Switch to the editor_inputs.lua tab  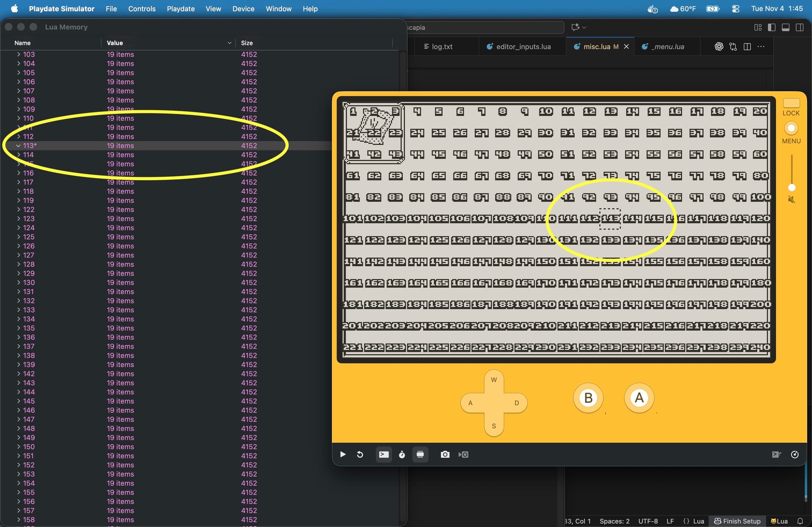(x=523, y=46)
